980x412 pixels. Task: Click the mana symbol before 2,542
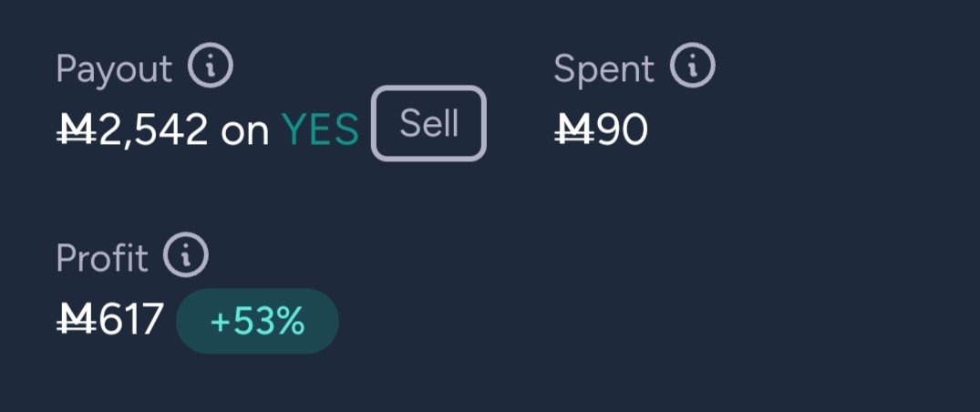point(76,131)
